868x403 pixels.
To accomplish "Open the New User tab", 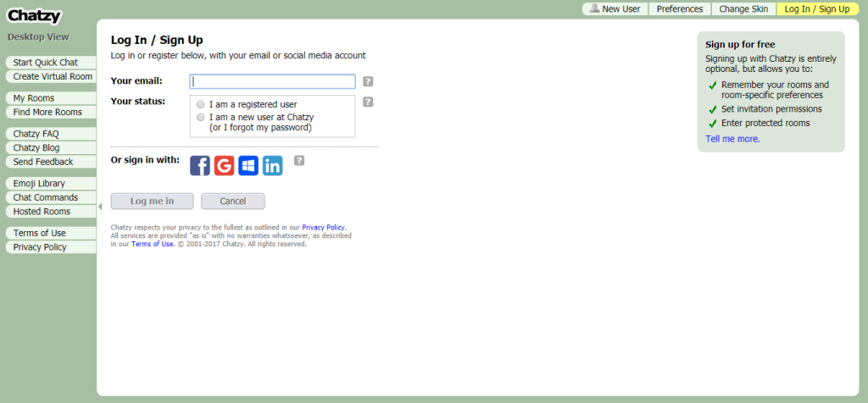I will 615,8.
